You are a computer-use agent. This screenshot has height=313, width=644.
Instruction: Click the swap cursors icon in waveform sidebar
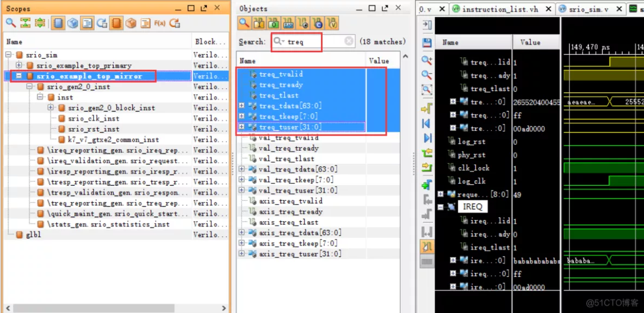pos(427,232)
